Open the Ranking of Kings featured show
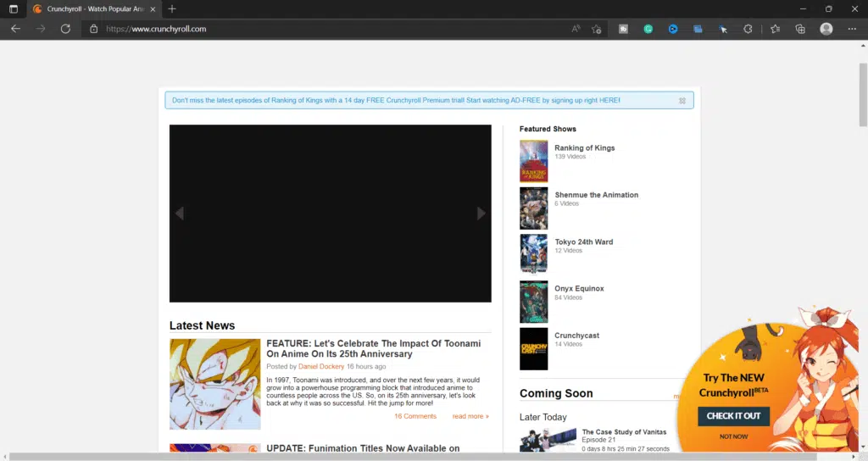Image resolution: width=868 pixels, height=461 pixels. (x=585, y=147)
